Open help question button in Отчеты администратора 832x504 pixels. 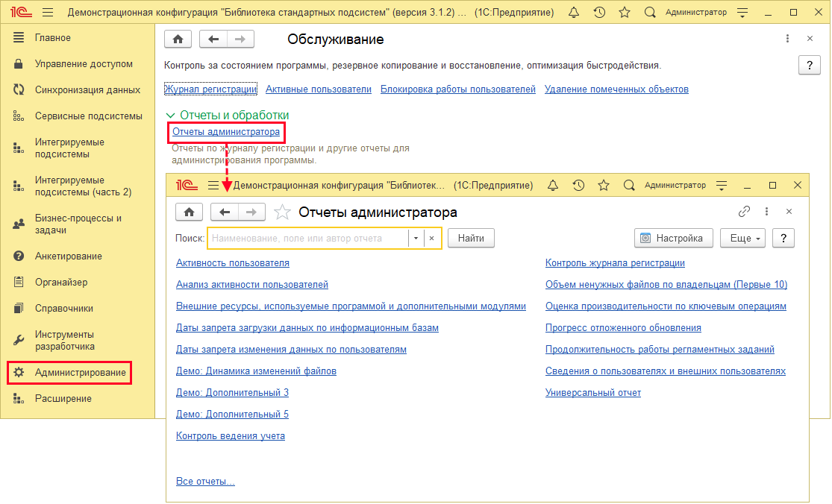point(783,239)
